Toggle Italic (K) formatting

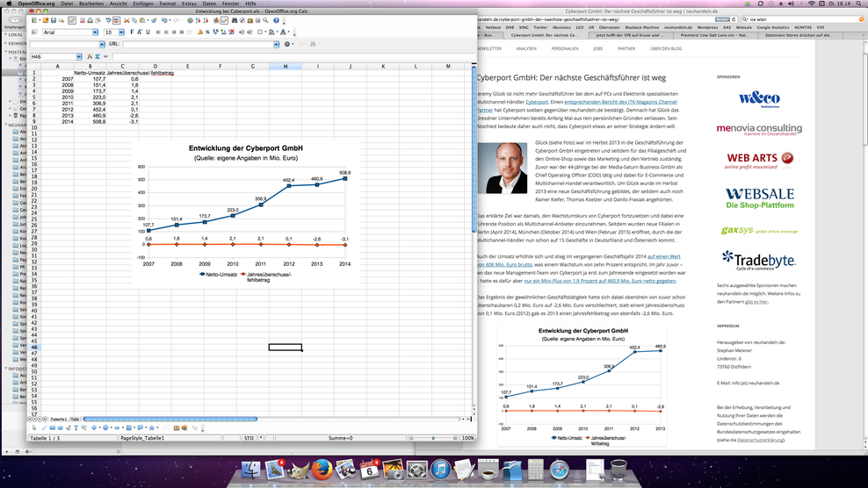[140, 32]
